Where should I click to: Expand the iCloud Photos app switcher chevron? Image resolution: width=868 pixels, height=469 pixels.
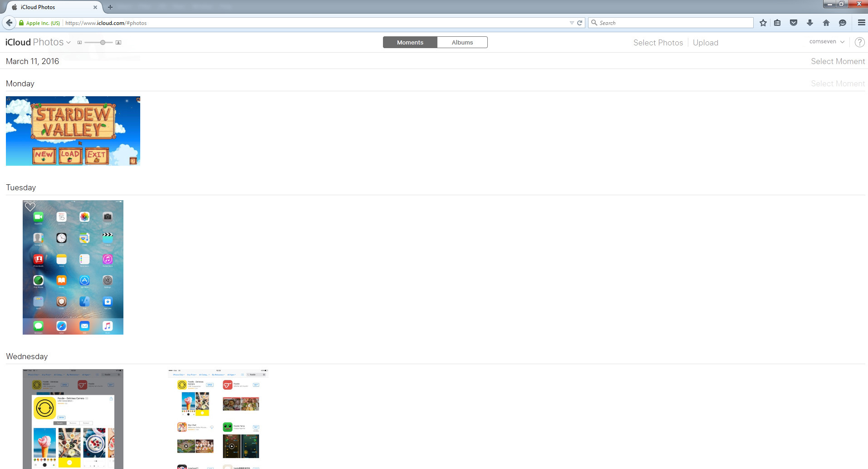coord(69,42)
